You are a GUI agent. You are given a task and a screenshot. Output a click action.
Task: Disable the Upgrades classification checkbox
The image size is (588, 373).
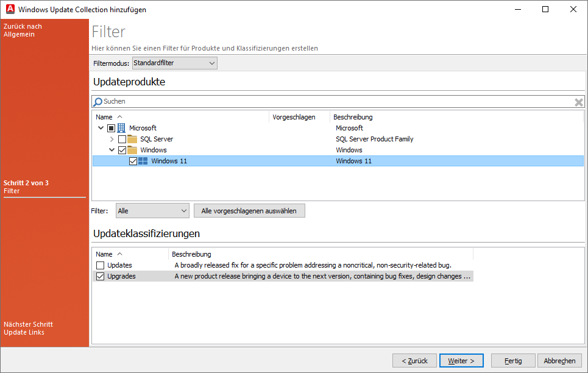pos(100,276)
